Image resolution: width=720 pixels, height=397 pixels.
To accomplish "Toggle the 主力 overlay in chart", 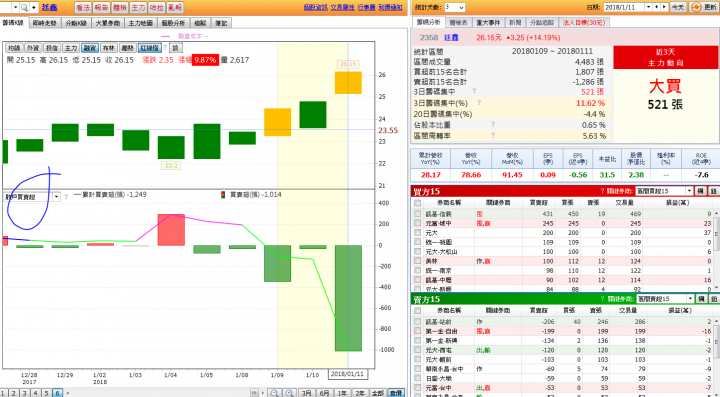I will point(70,48).
